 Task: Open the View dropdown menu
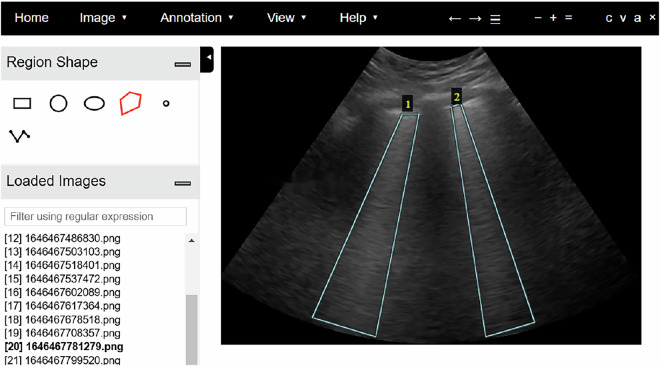point(286,18)
